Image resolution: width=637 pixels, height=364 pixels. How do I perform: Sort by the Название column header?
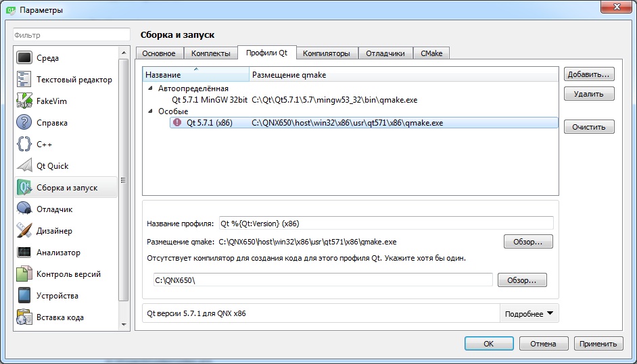coord(195,75)
